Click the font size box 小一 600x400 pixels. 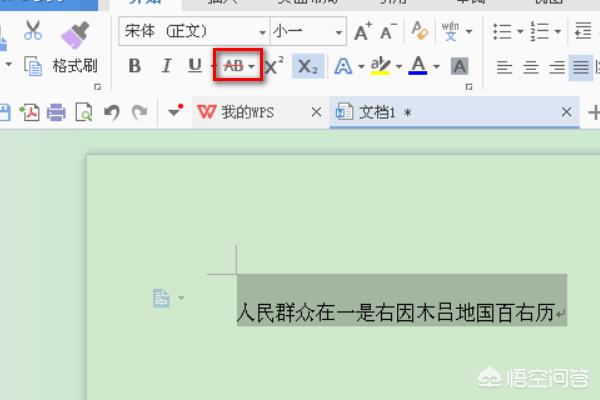308,31
